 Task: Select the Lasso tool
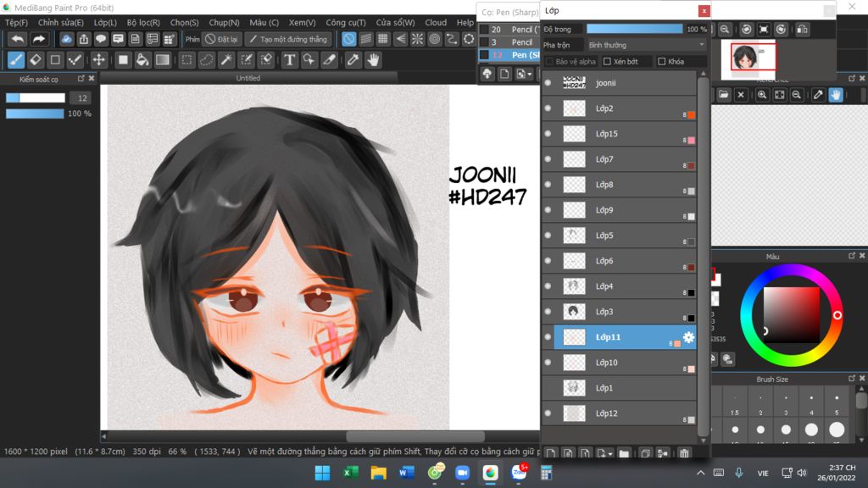tap(207, 60)
